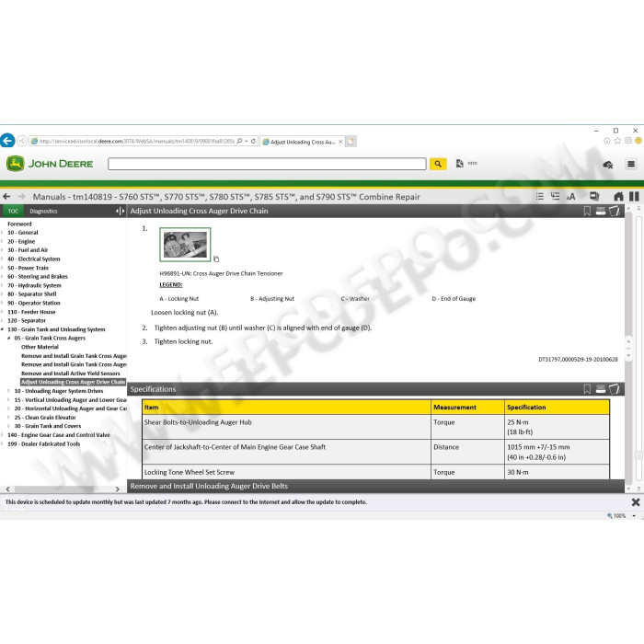Bookmark the Adjust Unloading Cross Auger section
The width and height of the screenshot is (644, 644).
pyautogui.click(x=587, y=211)
